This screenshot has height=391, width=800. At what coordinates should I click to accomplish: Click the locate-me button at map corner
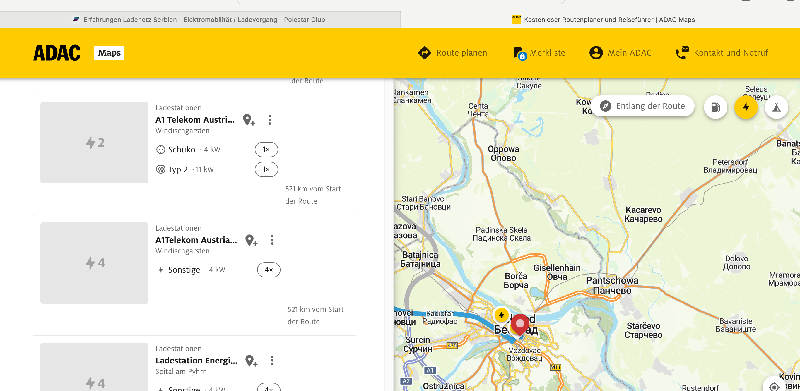point(774,386)
